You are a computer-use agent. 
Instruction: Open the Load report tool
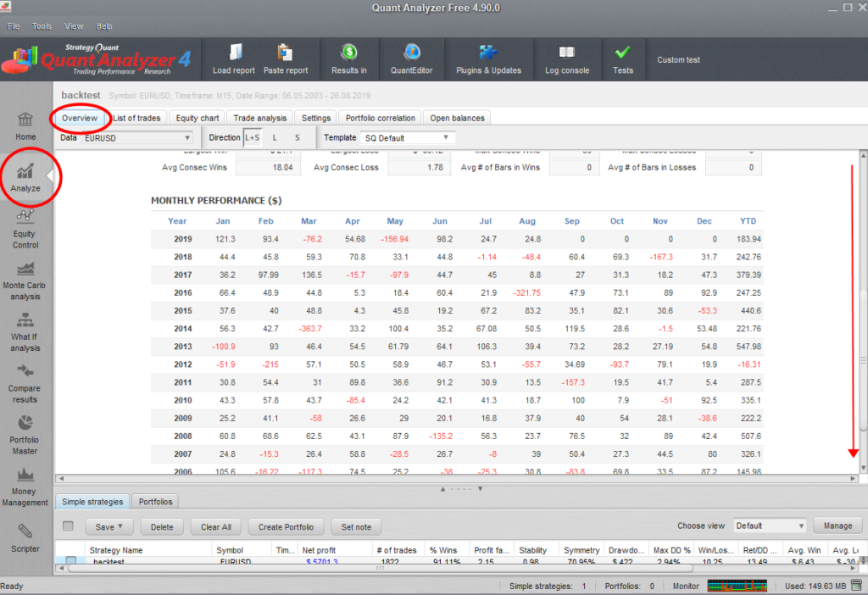pyautogui.click(x=234, y=59)
